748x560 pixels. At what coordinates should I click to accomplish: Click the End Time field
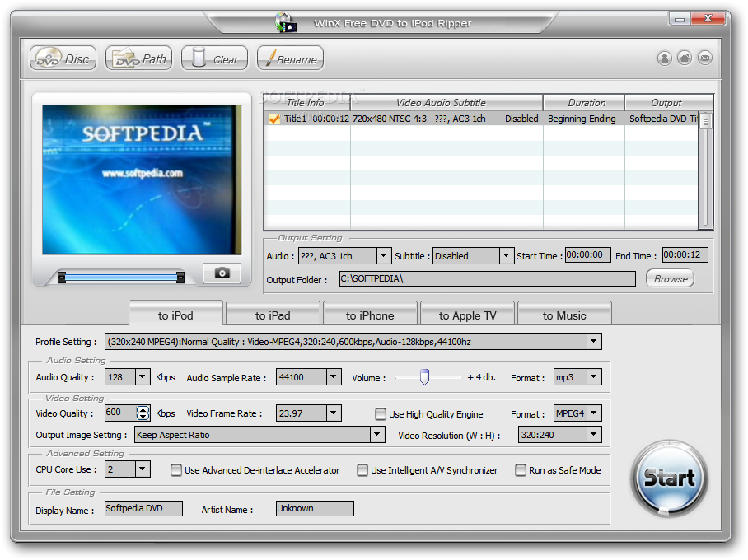(x=685, y=255)
